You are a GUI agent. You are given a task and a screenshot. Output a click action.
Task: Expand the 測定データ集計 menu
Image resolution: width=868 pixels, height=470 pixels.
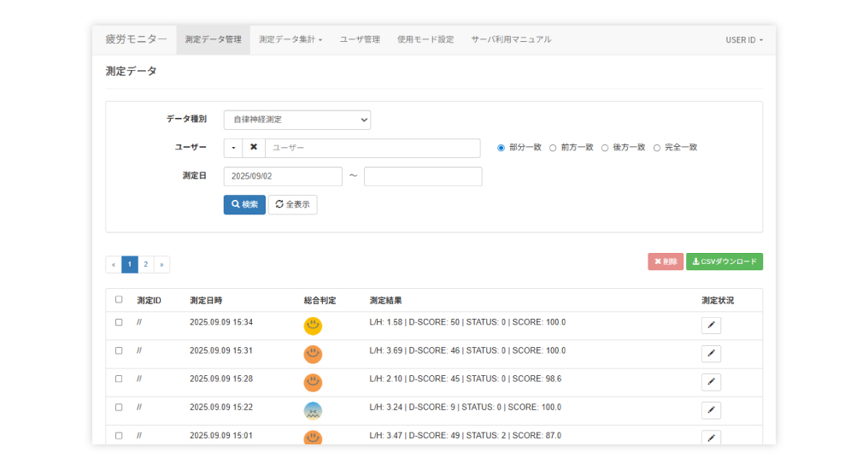(x=290, y=39)
